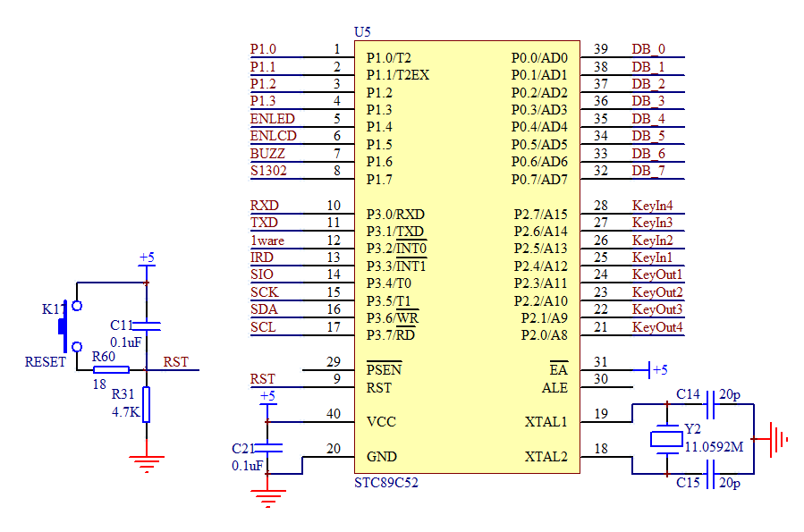
Task: Select the BUZZ net label
Action: click(x=267, y=154)
